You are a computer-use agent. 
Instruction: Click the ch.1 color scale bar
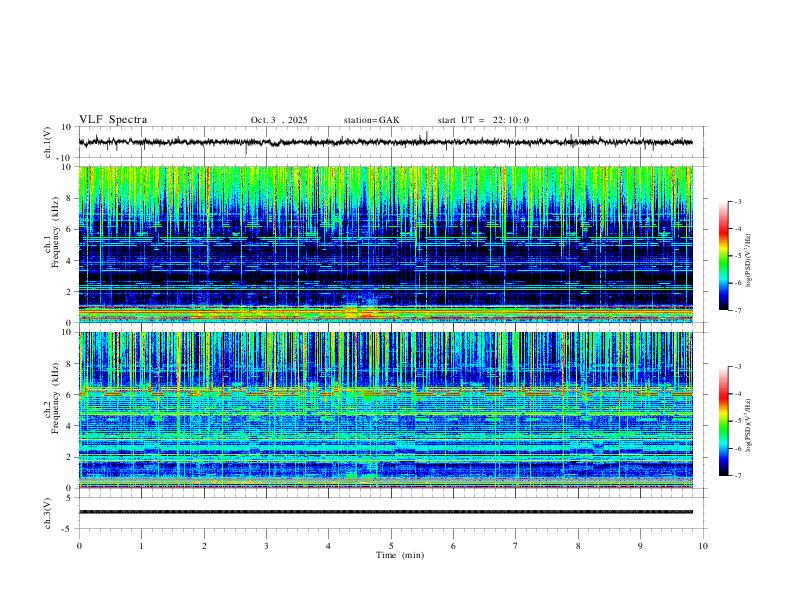(724, 256)
